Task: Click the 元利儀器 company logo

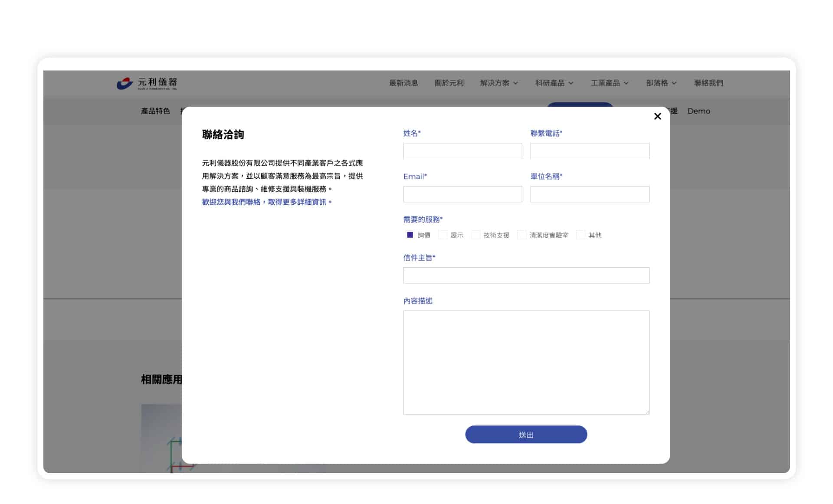Action: tap(147, 83)
